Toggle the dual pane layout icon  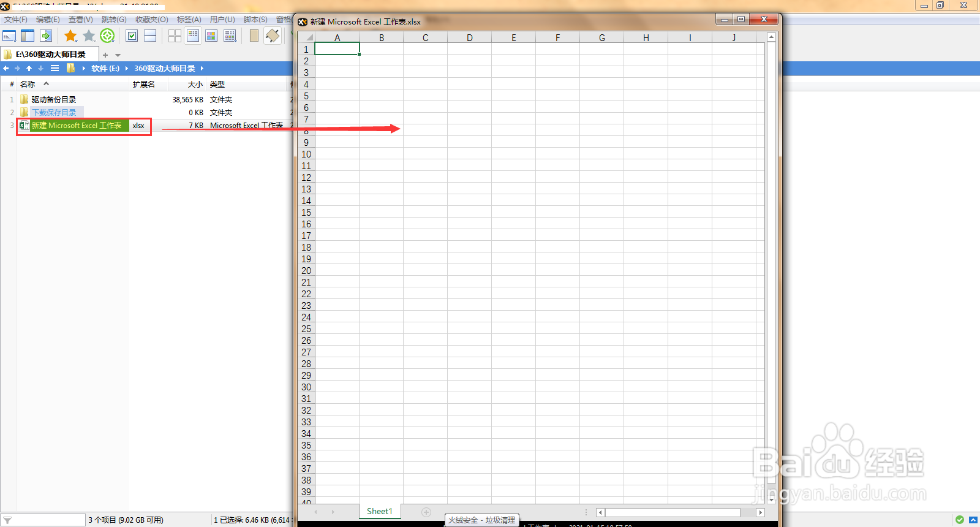28,36
